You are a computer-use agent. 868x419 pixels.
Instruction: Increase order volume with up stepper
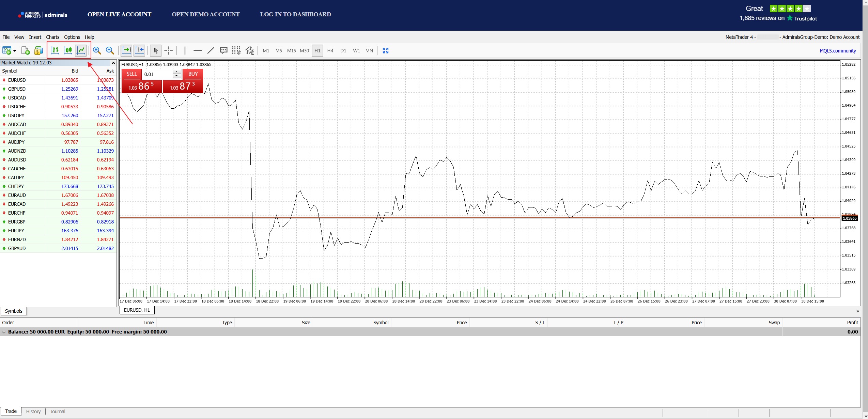pos(176,72)
